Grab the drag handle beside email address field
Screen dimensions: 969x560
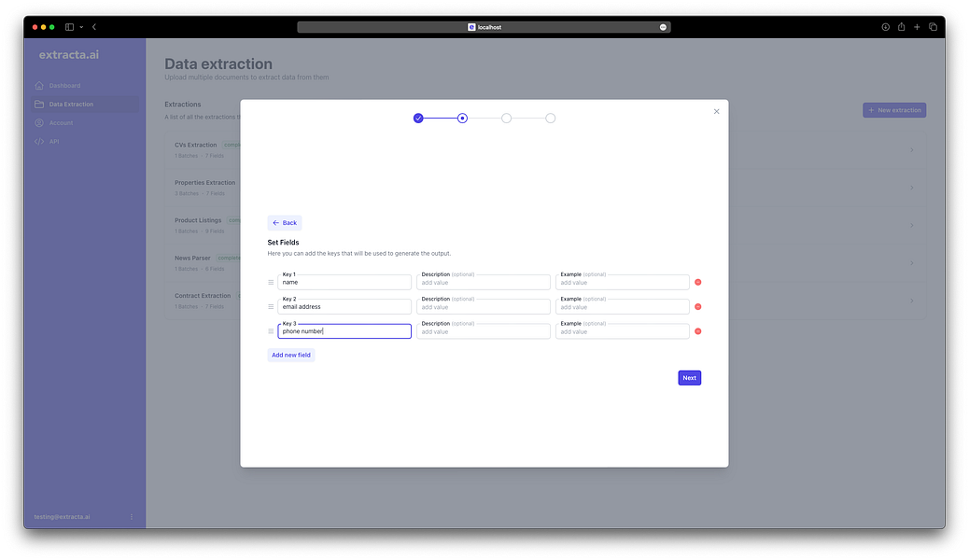coord(270,306)
